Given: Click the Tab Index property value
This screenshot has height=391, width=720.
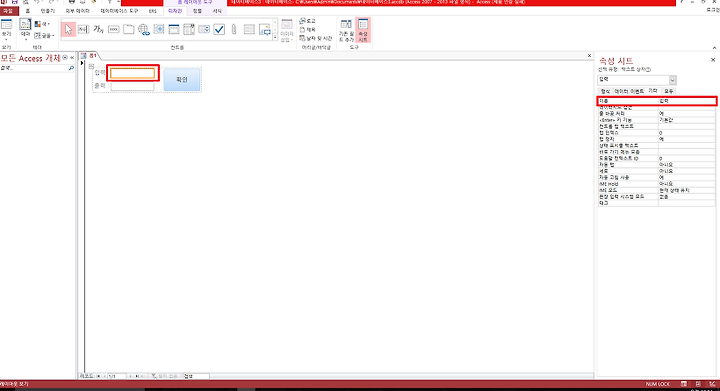Looking at the screenshot, I should point(686,133).
